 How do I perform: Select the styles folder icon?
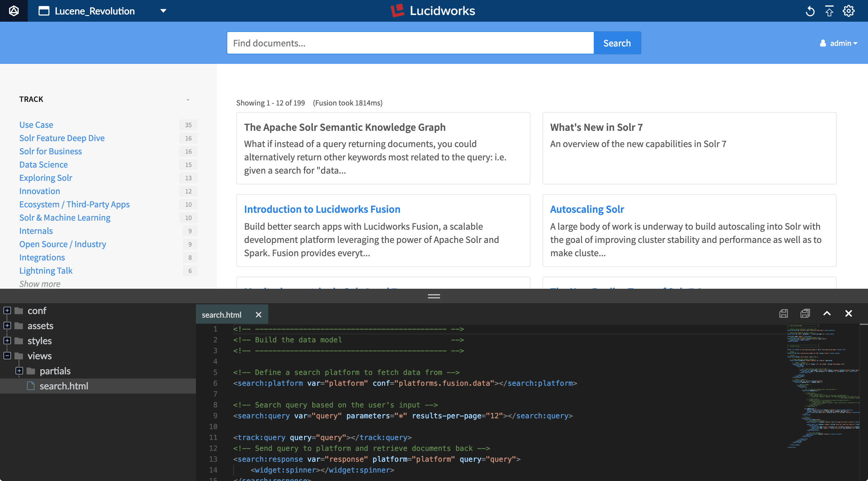[19, 341]
